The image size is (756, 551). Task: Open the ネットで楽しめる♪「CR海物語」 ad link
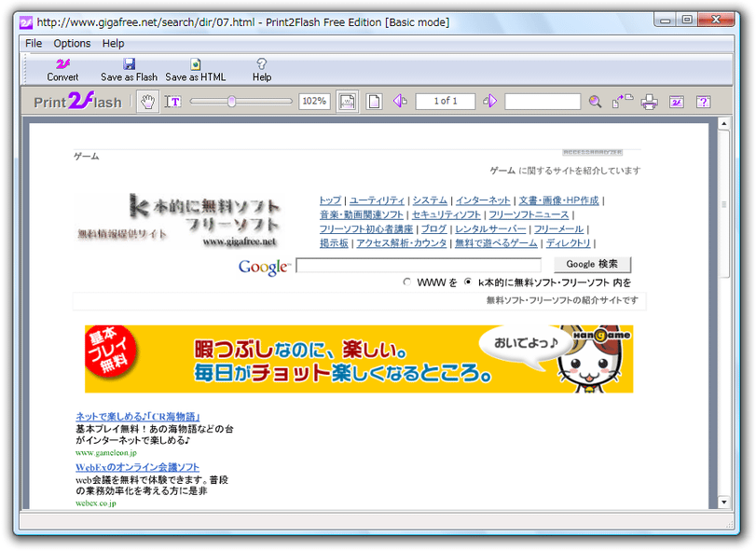coord(137,417)
